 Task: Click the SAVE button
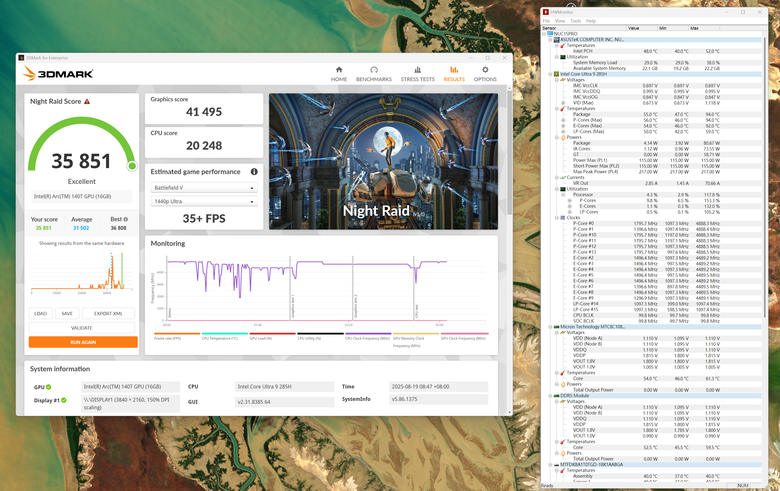67,313
